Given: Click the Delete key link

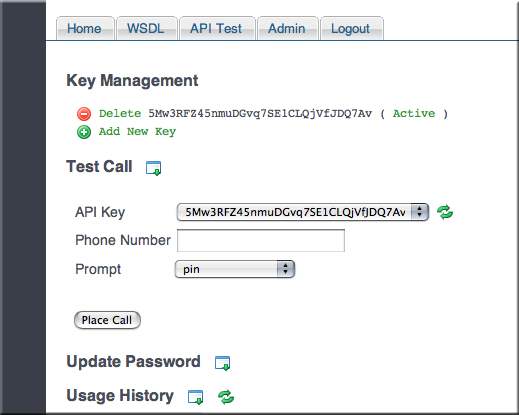Looking at the screenshot, I should tap(120, 114).
